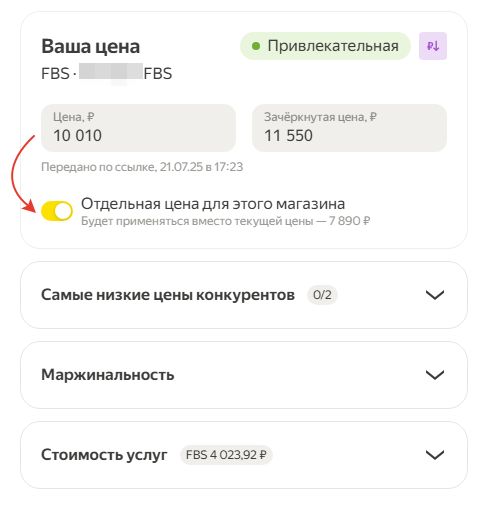Click the Отдельная цена для этого магазина label

[213, 204]
